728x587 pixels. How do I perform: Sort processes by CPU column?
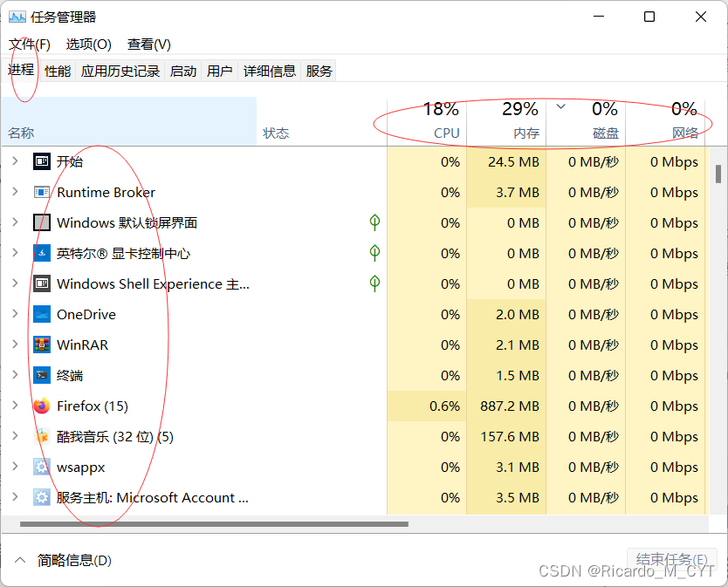(427, 121)
